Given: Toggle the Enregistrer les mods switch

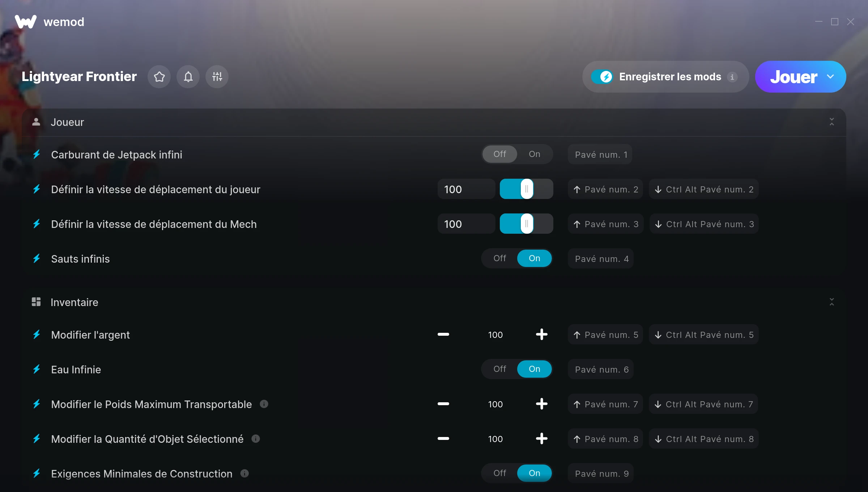Looking at the screenshot, I should 602,77.
